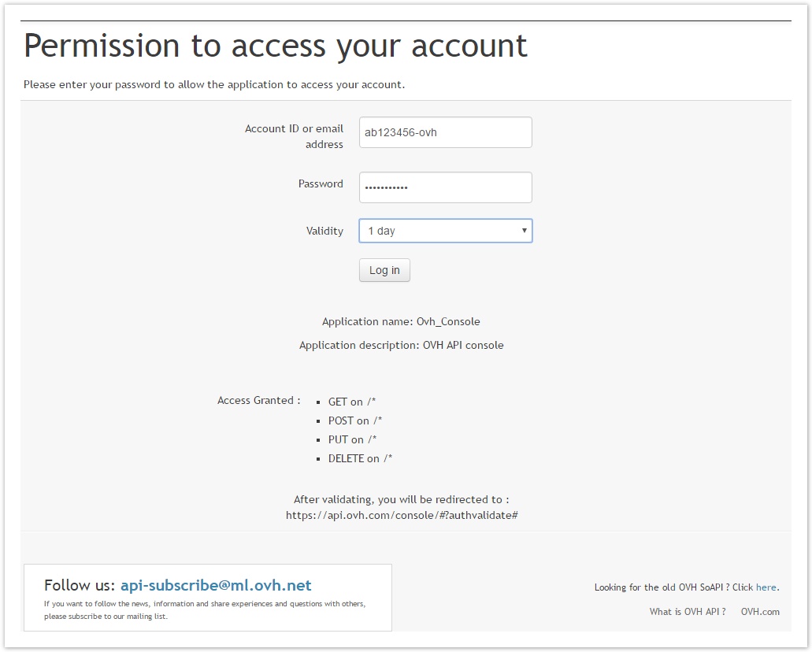Viewport: 812px width, 652px height.
Task: Click the 'Password' field label
Action: click(x=321, y=183)
